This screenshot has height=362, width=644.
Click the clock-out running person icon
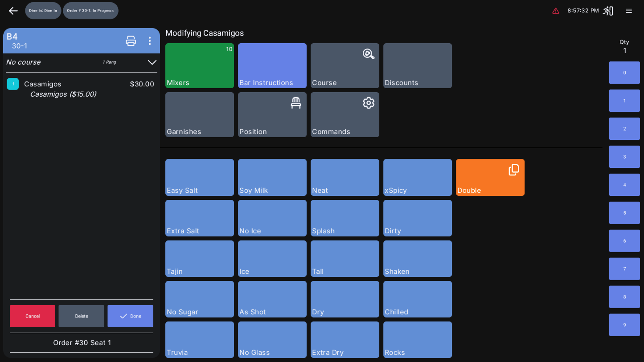(608, 11)
